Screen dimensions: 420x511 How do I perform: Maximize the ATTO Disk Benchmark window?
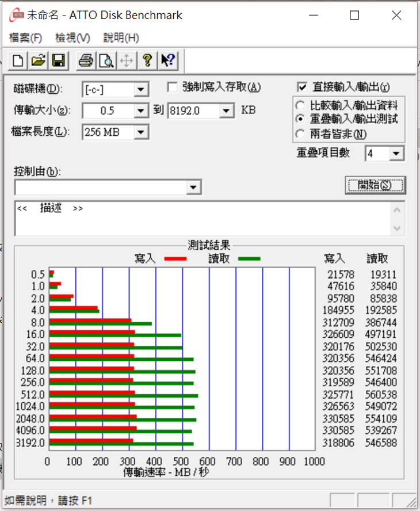point(354,15)
